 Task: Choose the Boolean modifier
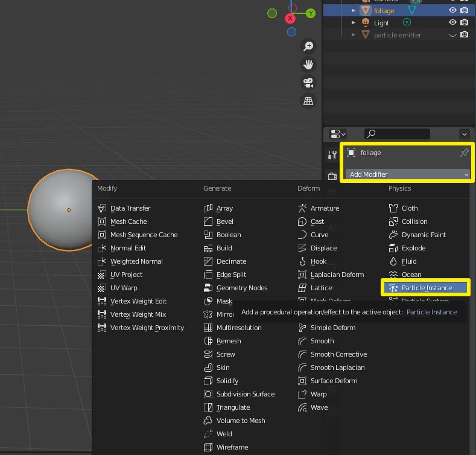coord(222,235)
